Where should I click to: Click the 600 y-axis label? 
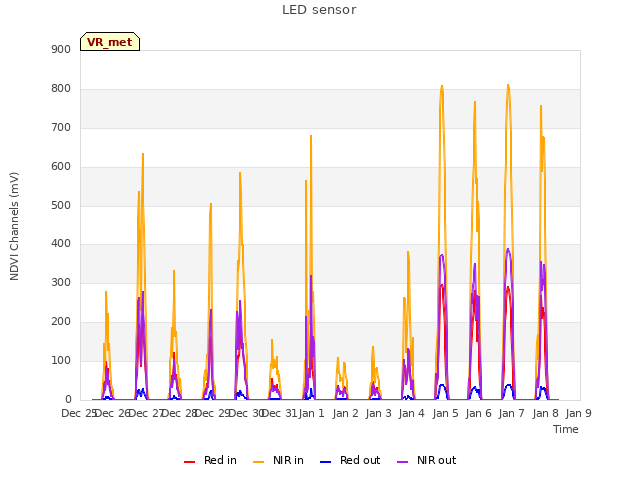click(x=61, y=167)
